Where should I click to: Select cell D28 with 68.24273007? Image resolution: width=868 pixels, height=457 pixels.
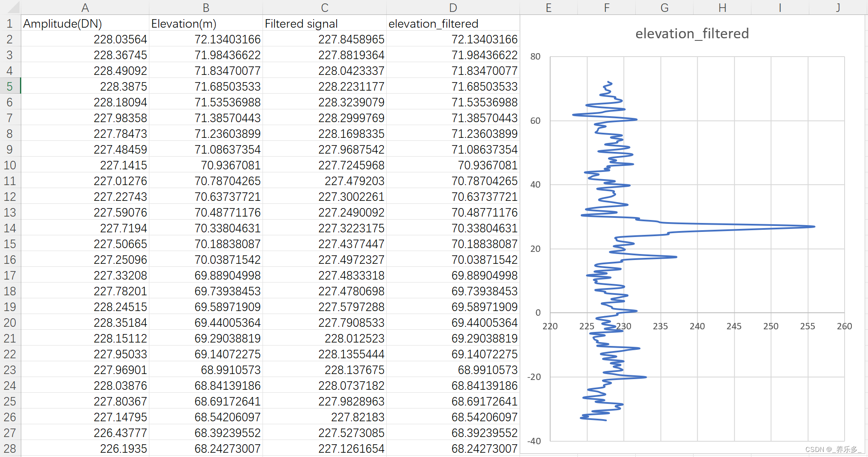pyautogui.click(x=453, y=448)
